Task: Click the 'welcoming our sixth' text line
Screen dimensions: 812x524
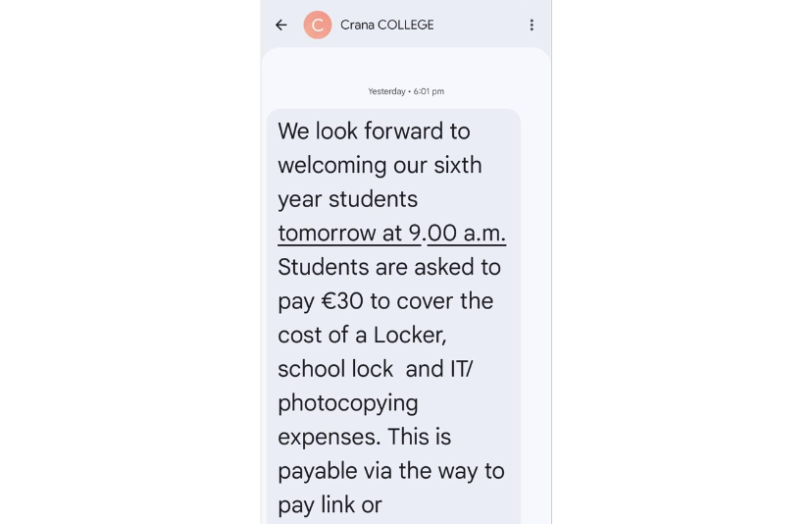Action: [380, 165]
